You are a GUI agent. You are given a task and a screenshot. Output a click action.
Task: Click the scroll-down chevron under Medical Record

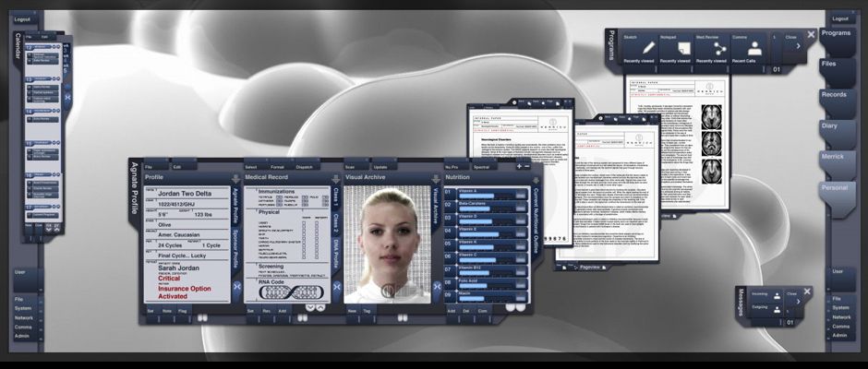click(x=310, y=307)
